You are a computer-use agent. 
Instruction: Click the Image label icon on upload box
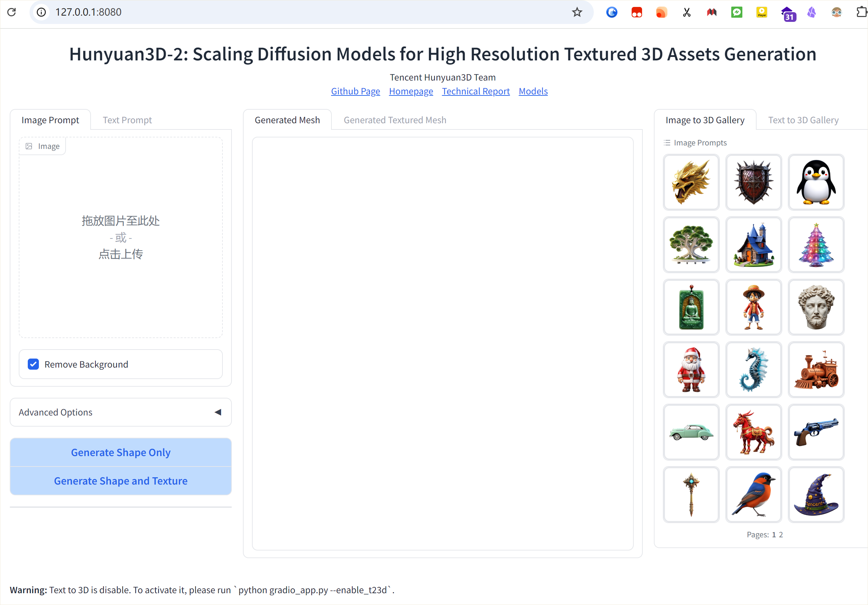pyautogui.click(x=29, y=146)
